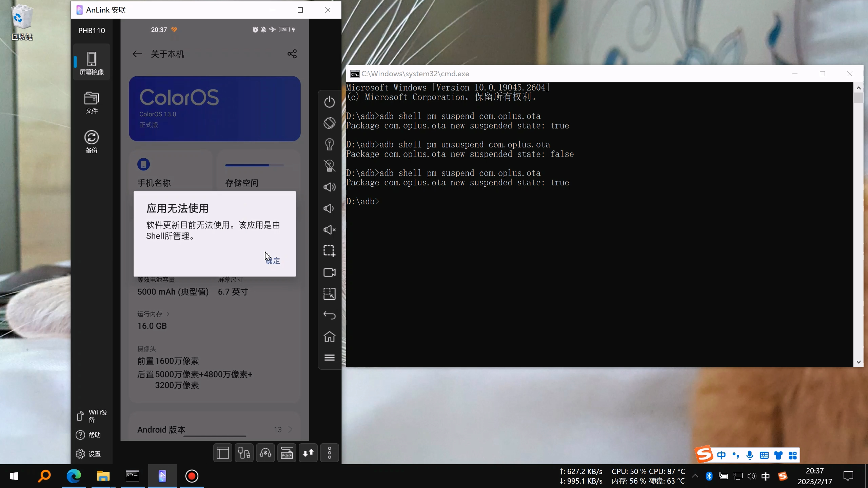This screenshot has width=868, height=488.
Task: Open AnLink 设置 settings
Action: (x=88, y=454)
